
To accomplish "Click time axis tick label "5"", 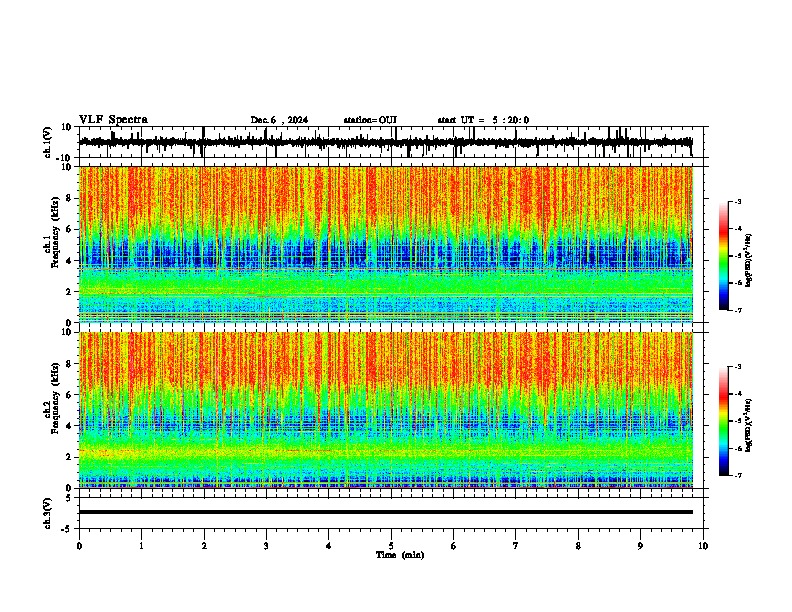I will click(391, 546).
